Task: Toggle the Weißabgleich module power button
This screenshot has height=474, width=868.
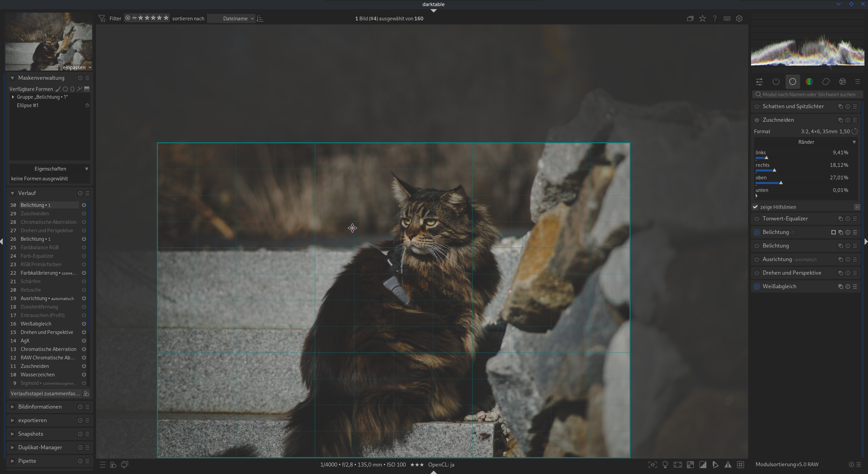Action: (x=757, y=287)
